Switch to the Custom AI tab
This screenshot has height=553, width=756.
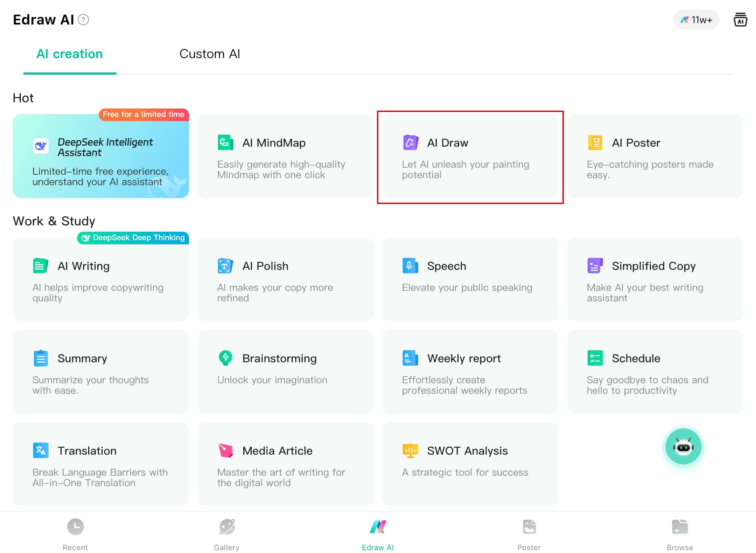pyautogui.click(x=209, y=54)
